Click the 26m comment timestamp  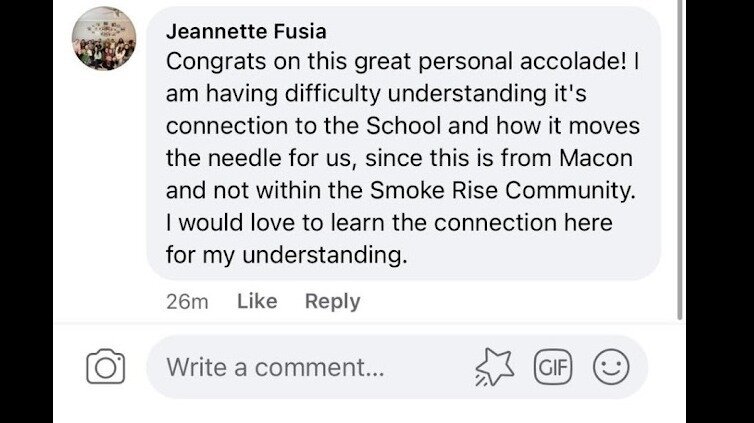pos(186,301)
